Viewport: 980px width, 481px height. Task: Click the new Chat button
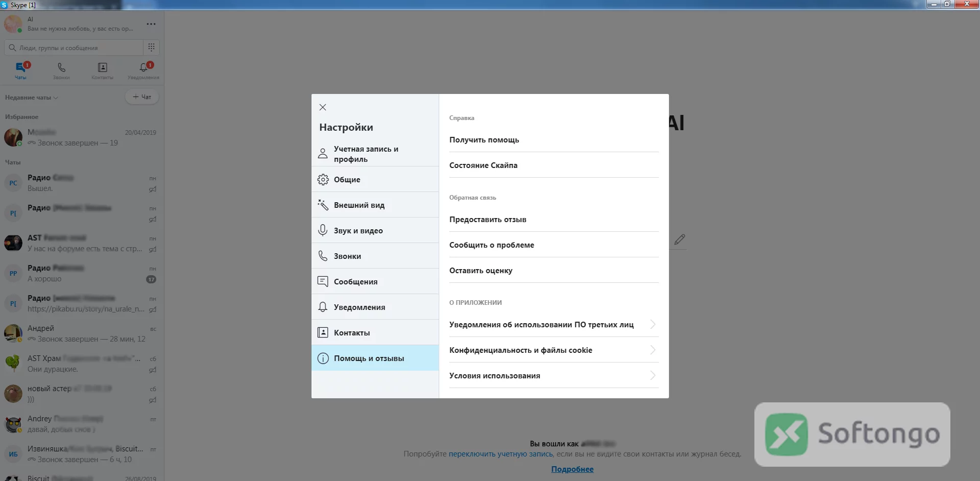(x=142, y=97)
